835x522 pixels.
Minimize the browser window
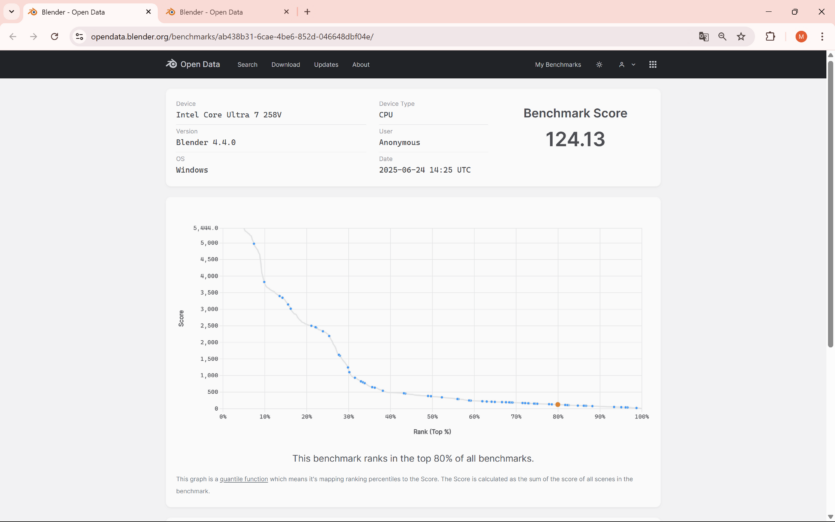coord(768,12)
